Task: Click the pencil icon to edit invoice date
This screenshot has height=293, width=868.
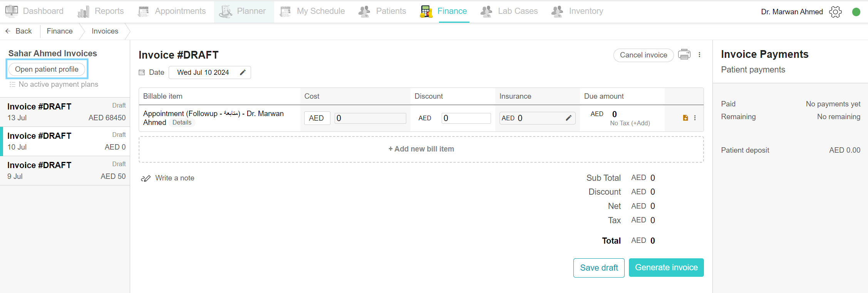Action: pos(243,72)
